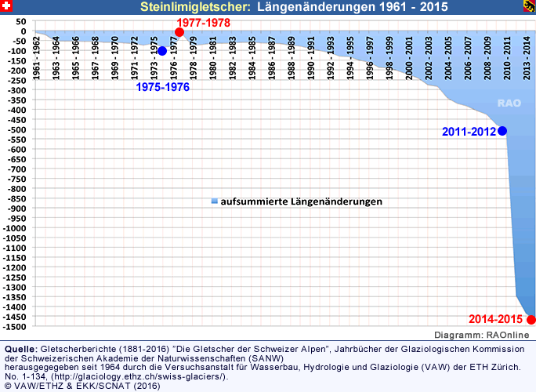Screen dimensions: 536x392
Task: Click the red 1977-1978 data point marker
Action: click(x=179, y=32)
